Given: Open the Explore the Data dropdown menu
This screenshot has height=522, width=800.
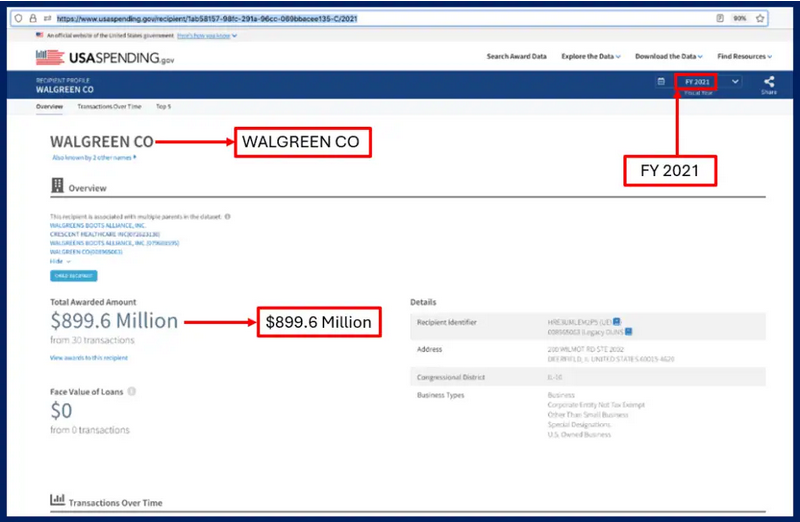Looking at the screenshot, I should coord(591,57).
